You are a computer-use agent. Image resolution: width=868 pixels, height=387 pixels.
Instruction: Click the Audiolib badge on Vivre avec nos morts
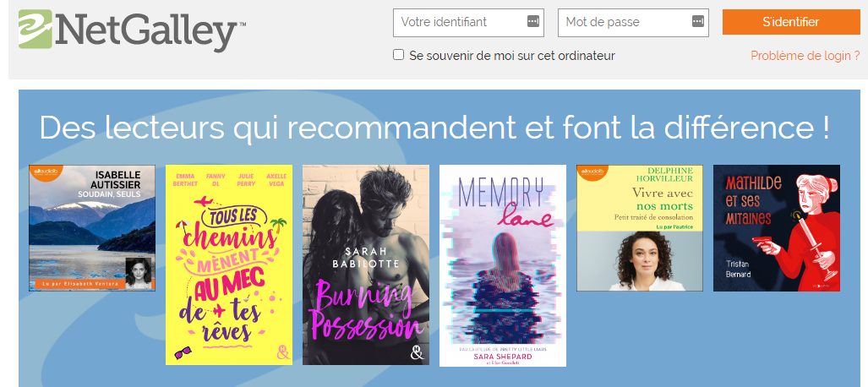pyautogui.click(x=593, y=172)
